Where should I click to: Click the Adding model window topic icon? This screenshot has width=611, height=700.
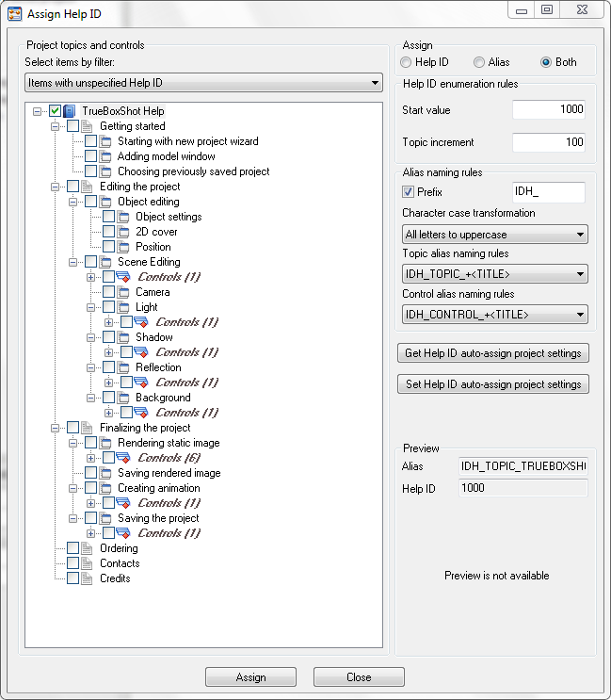coord(105,156)
